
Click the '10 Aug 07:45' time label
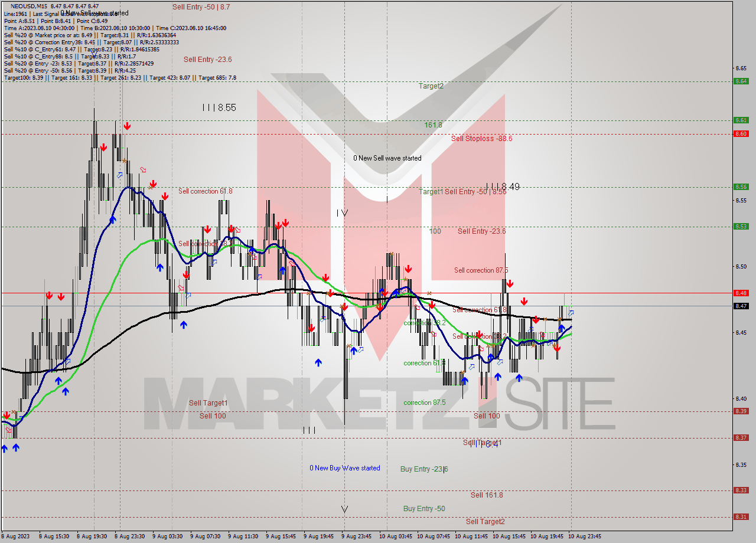[x=434, y=537]
